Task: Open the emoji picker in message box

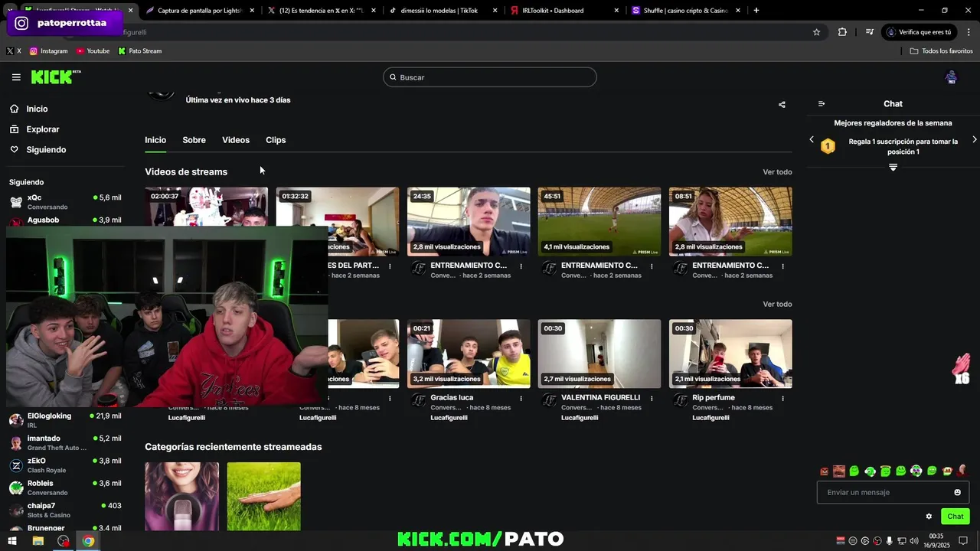Action: pos(957,492)
